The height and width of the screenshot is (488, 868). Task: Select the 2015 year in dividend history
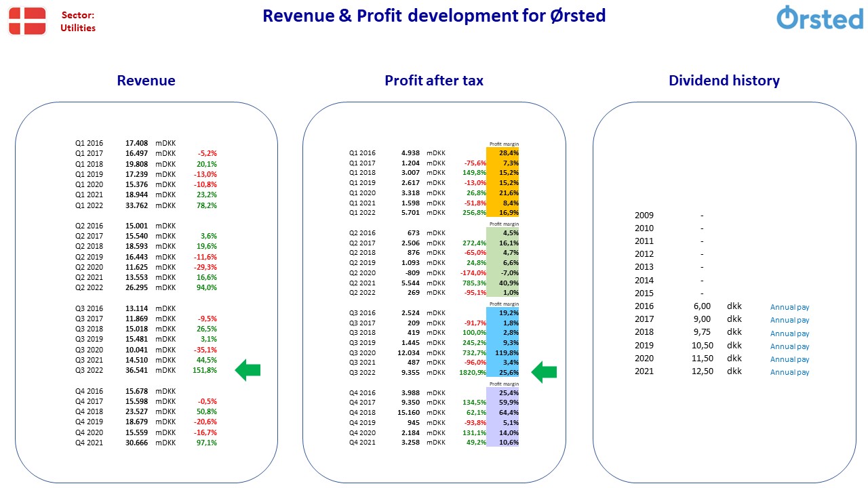[644, 293]
